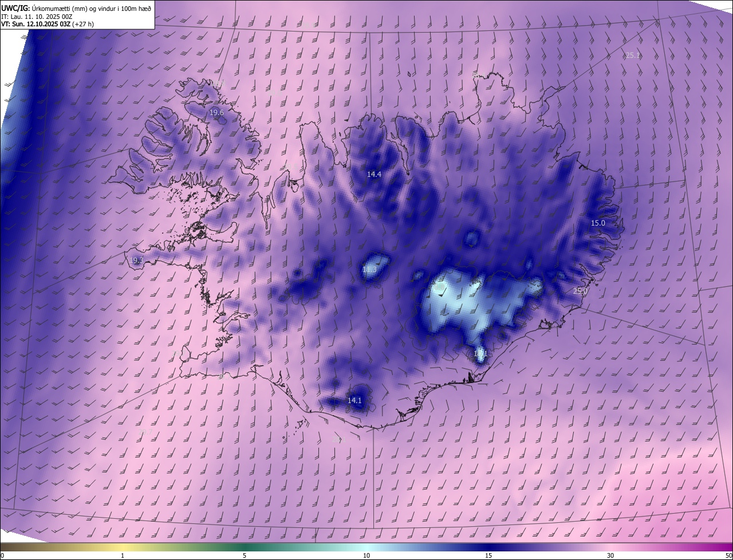The image size is (733, 560).
Task: Click the 19.3 value on the western peninsula
Action: [x=136, y=260]
